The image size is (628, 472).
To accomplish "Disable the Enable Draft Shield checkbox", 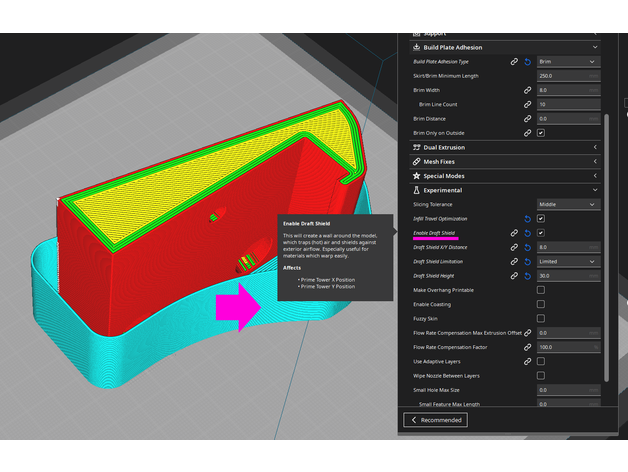I will [541, 233].
